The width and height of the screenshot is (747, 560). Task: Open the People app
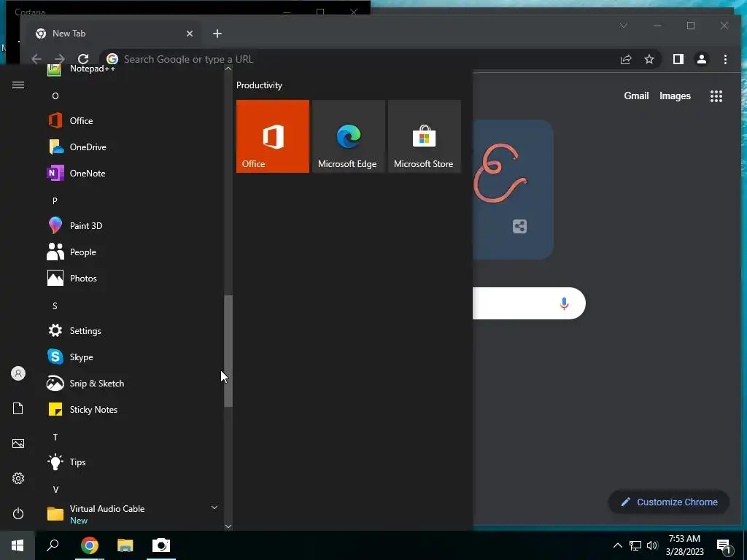pos(133,252)
